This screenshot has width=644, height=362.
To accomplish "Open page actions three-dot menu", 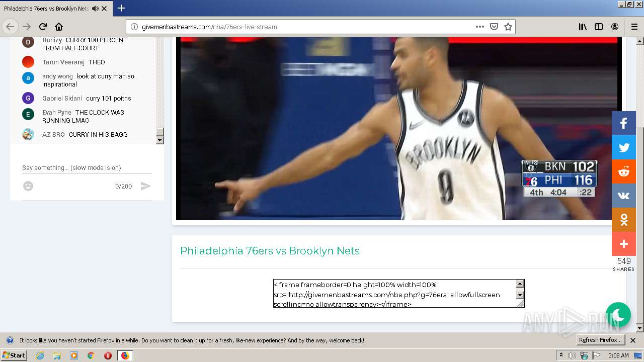I will pyautogui.click(x=480, y=27).
